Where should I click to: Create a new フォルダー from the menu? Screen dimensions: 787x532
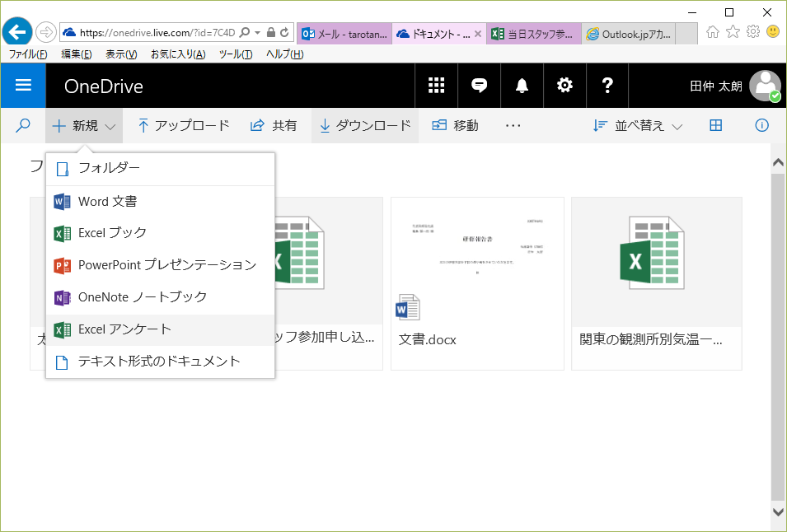160,169
